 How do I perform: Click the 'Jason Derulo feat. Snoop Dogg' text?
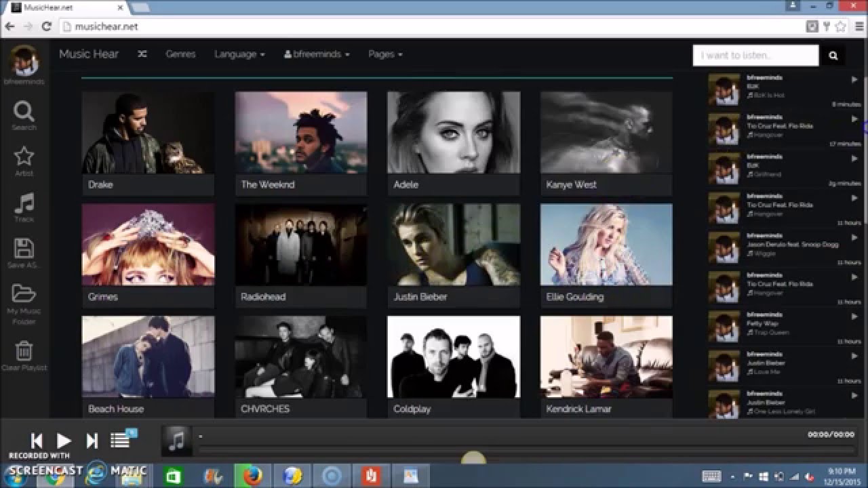[793, 245]
